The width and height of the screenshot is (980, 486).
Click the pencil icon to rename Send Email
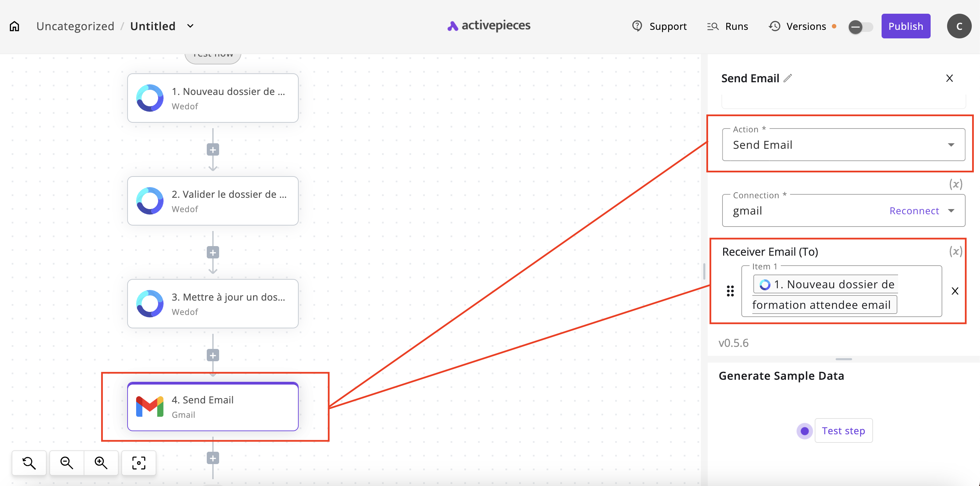788,78
